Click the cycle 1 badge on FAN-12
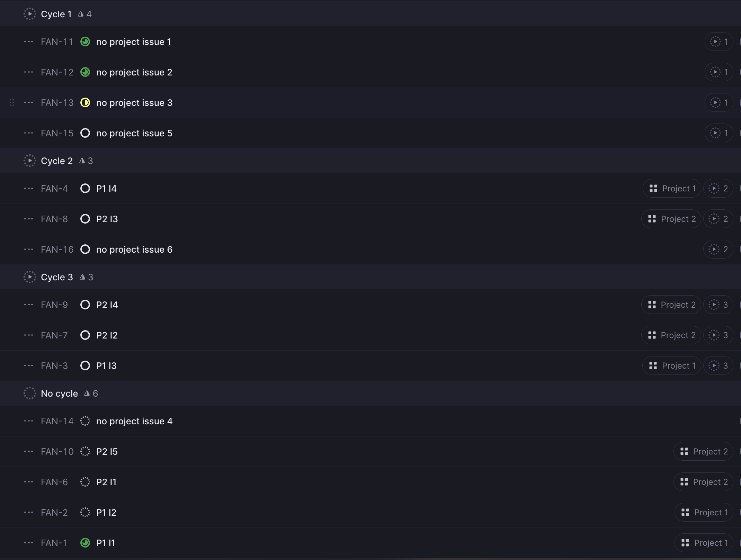This screenshot has width=741, height=560. click(719, 72)
